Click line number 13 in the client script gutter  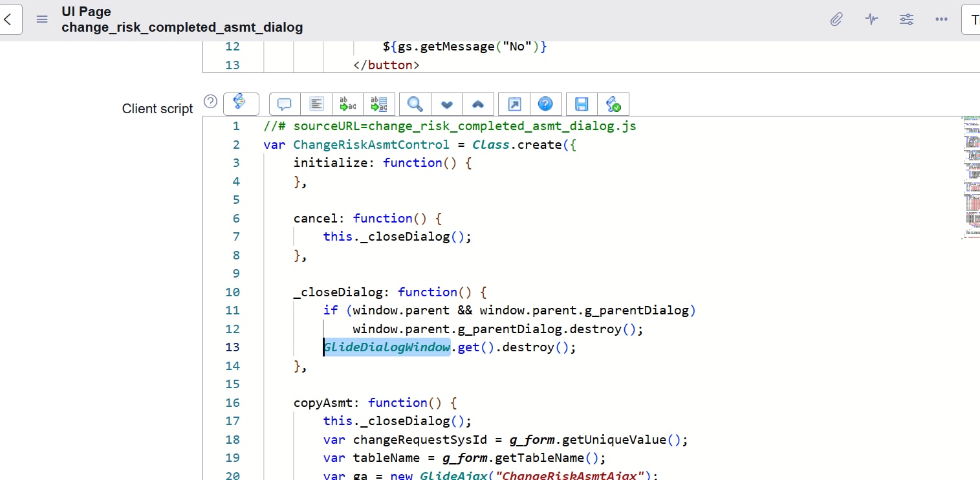click(232, 347)
